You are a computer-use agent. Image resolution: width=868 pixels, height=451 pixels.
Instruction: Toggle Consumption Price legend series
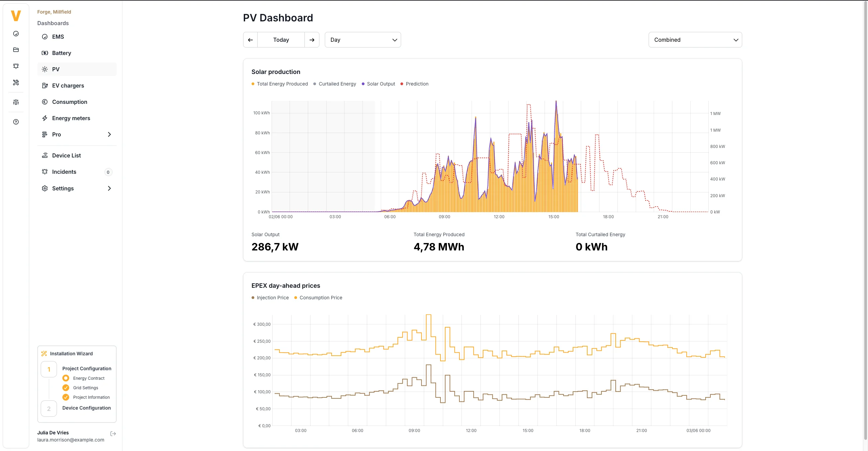pos(318,298)
